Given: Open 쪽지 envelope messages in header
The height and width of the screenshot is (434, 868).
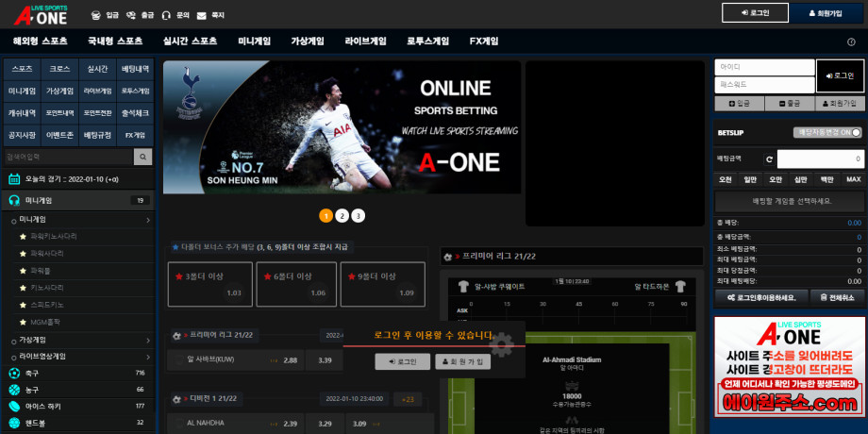Looking at the screenshot, I should 202,15.
